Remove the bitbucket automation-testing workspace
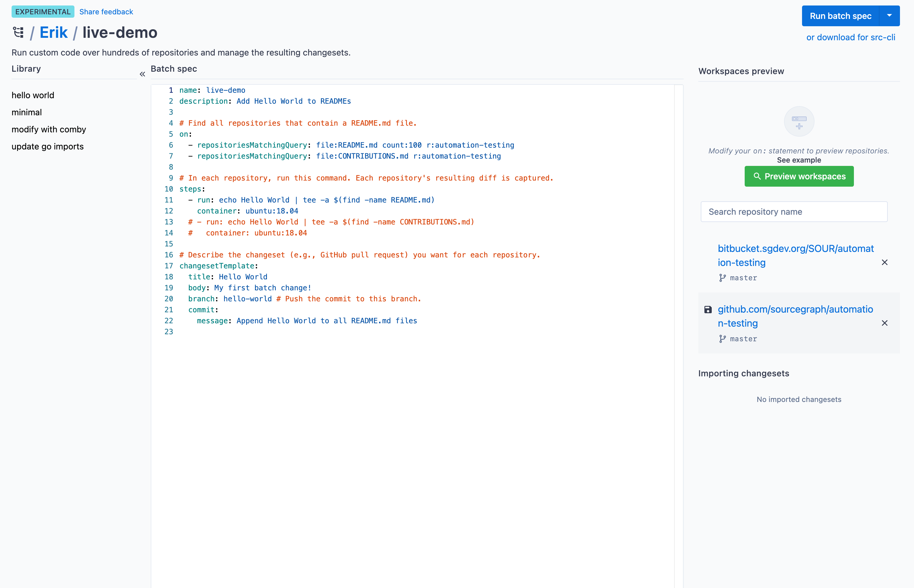This screenshot has height=588, width=914. pyautogui.click(x=884, y=262)
